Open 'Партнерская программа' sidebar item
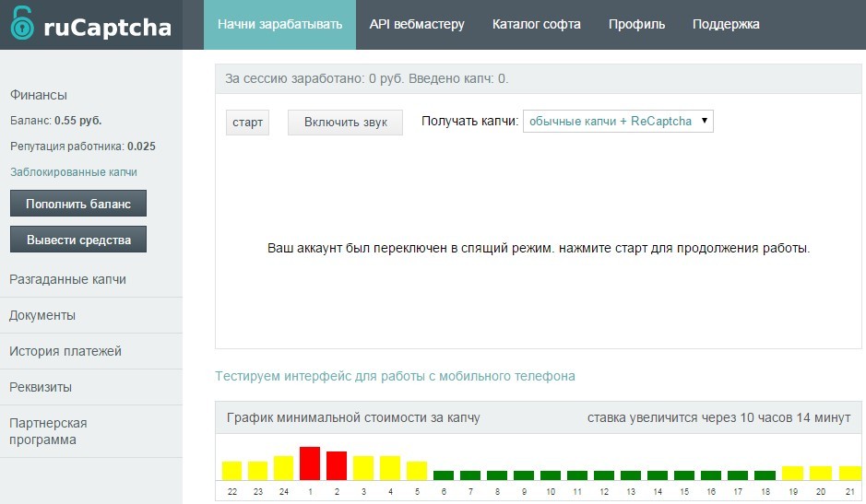Screen dimensions: 866x504 click(x=48, y=431)
